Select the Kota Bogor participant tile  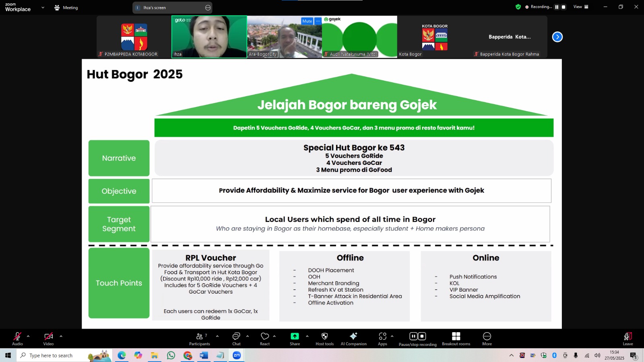(435, 37)
